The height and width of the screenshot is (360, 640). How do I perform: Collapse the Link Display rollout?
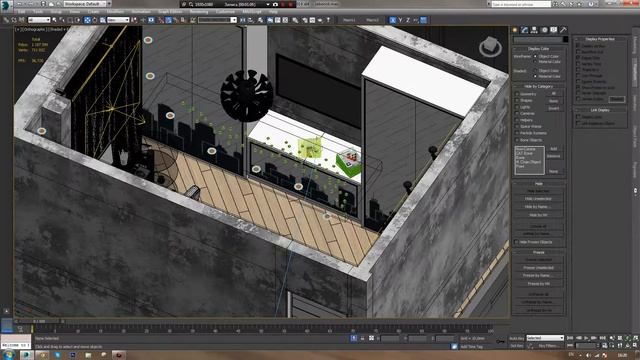click(600, 110)
